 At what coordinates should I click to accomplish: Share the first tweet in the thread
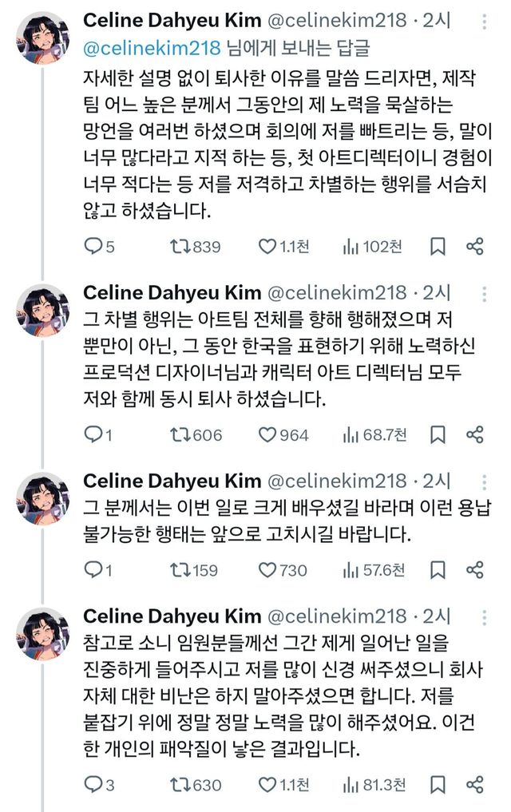click(474, 247)
